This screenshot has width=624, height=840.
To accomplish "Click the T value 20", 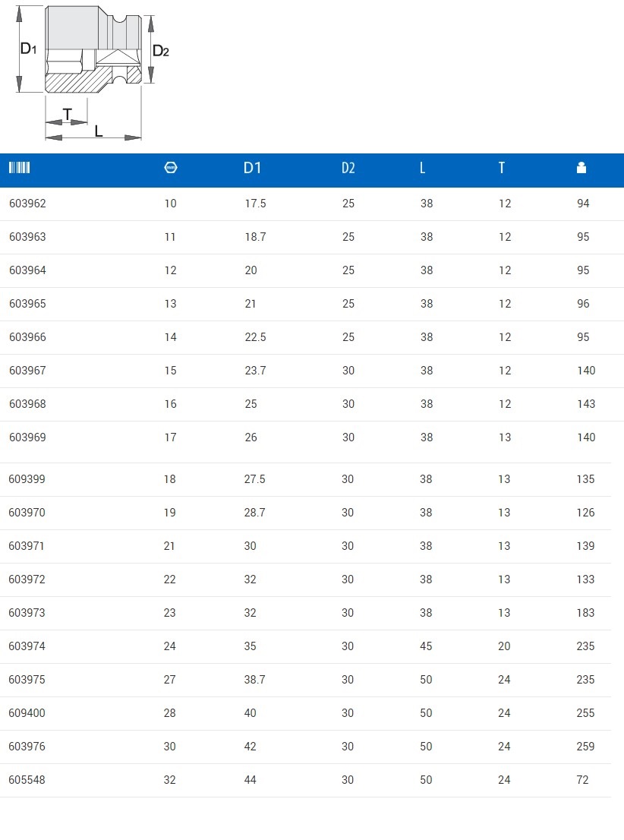I will (505, 646).
